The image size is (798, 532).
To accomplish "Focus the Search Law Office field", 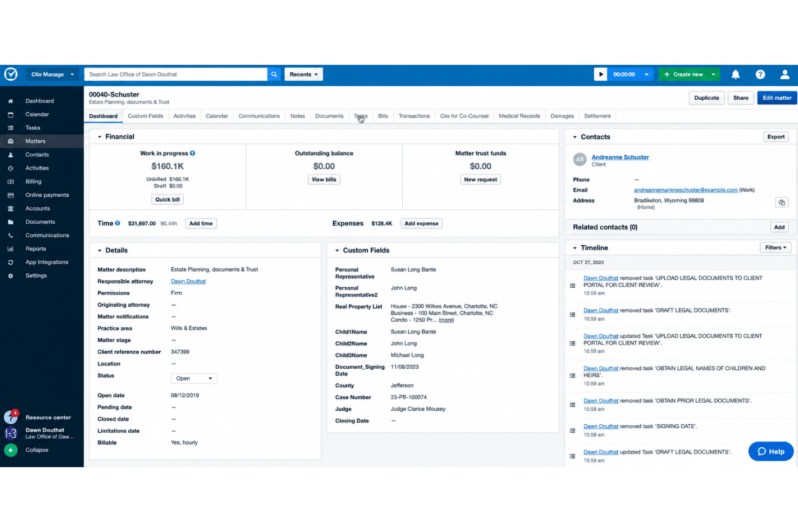I will [176, 74].
